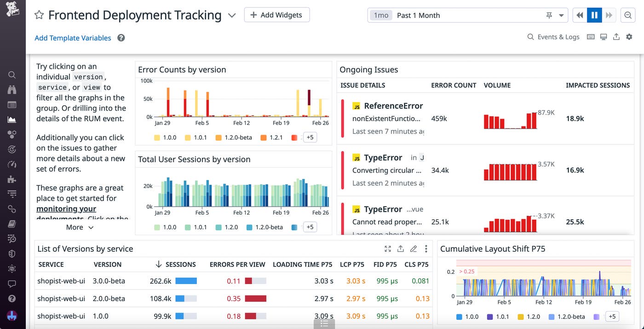Screen dimensions: 644x329
Task: Star the Frontend Deployment Tracking dashboard
Action: tap(39, 14)
